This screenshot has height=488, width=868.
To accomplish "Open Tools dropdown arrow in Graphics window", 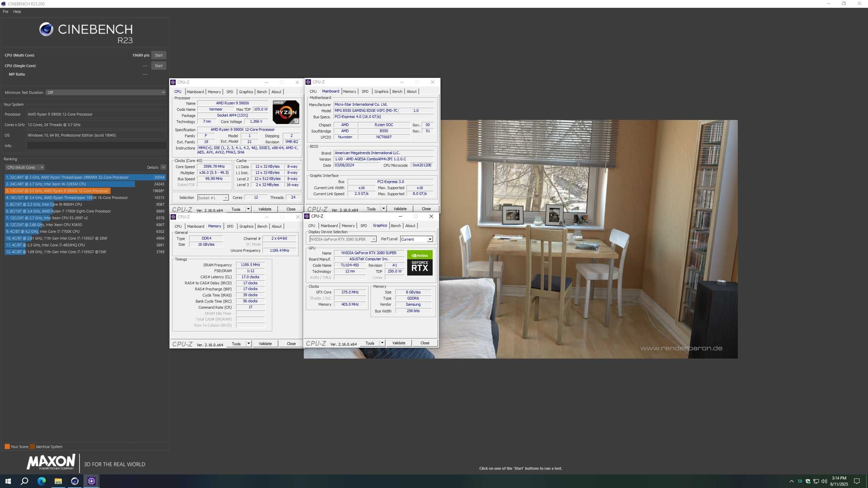I will pos(382,343).
